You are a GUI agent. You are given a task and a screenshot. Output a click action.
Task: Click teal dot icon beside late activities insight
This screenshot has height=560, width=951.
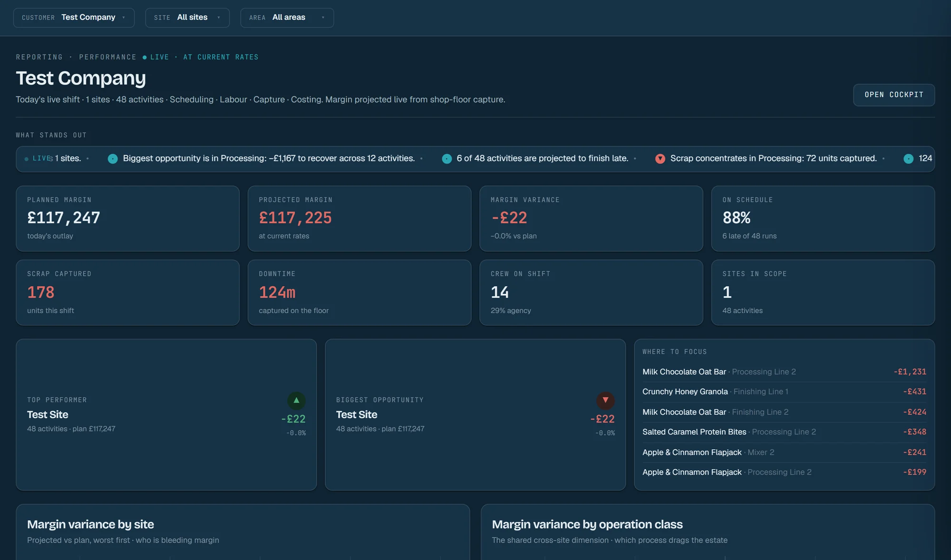click(447, 159)
